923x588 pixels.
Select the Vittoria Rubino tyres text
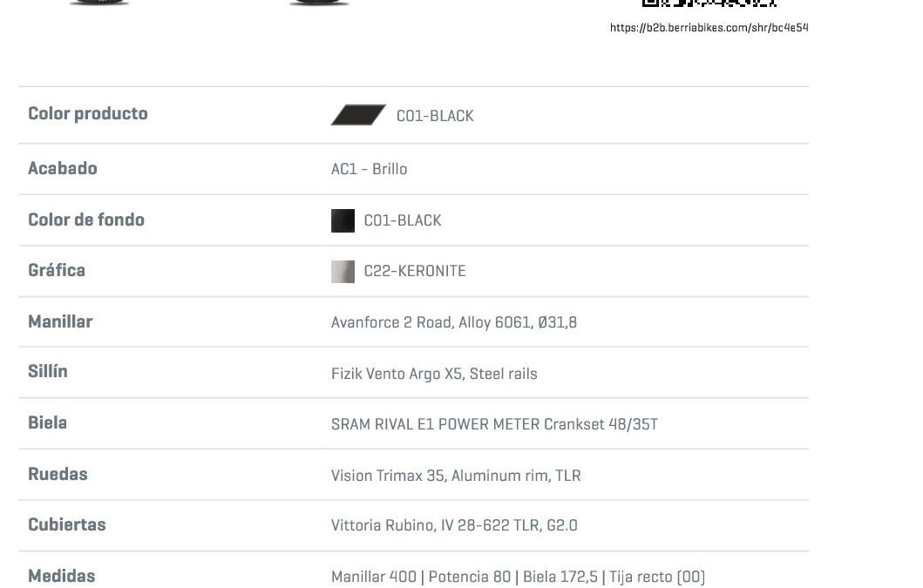point(454,525)
